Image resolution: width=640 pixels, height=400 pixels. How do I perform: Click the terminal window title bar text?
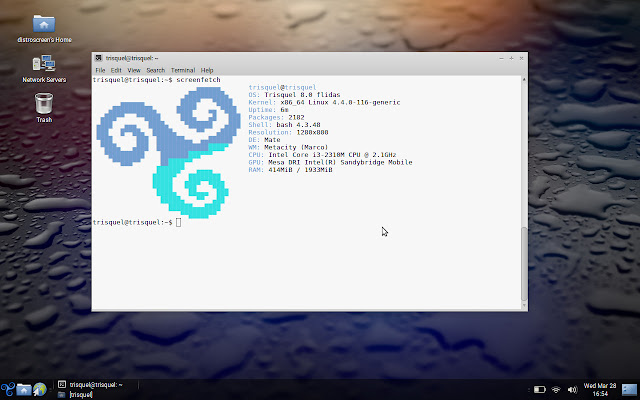point(132,58)
